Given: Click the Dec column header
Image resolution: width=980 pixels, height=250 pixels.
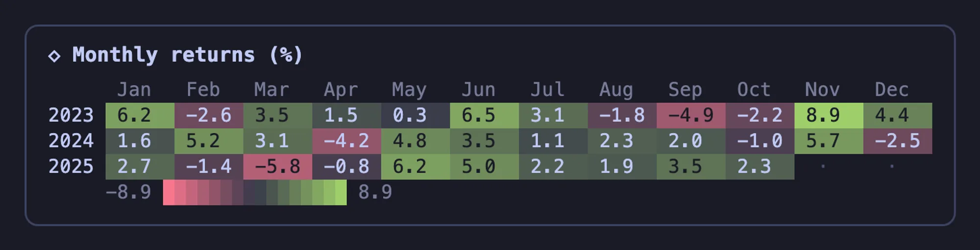Looking at the screenshot, I should pos(892,90).
